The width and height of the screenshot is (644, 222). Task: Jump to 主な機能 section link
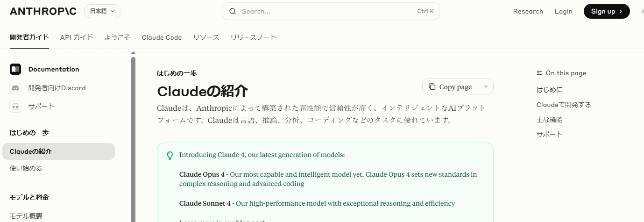coord(549,120)
